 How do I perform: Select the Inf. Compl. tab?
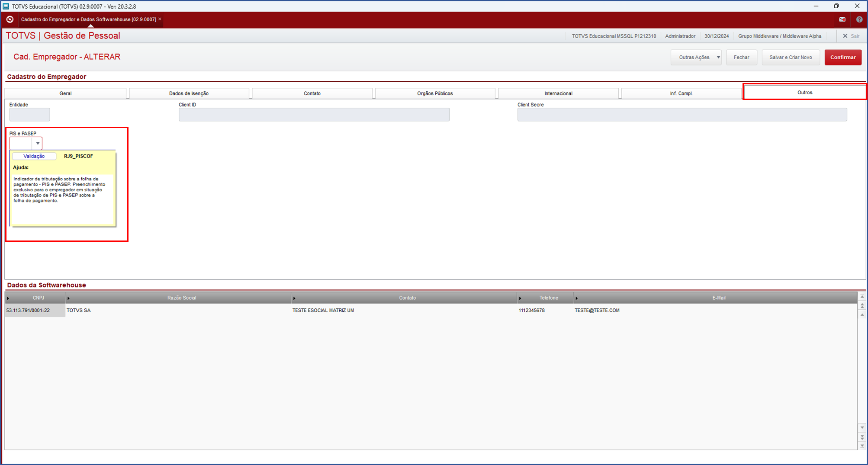tap(681, 93)
